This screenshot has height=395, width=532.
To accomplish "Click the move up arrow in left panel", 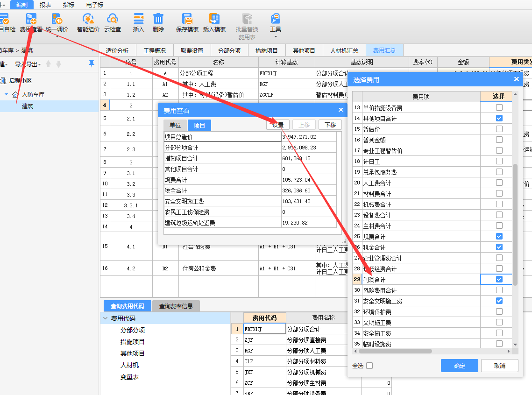I will tap(48, 64).
